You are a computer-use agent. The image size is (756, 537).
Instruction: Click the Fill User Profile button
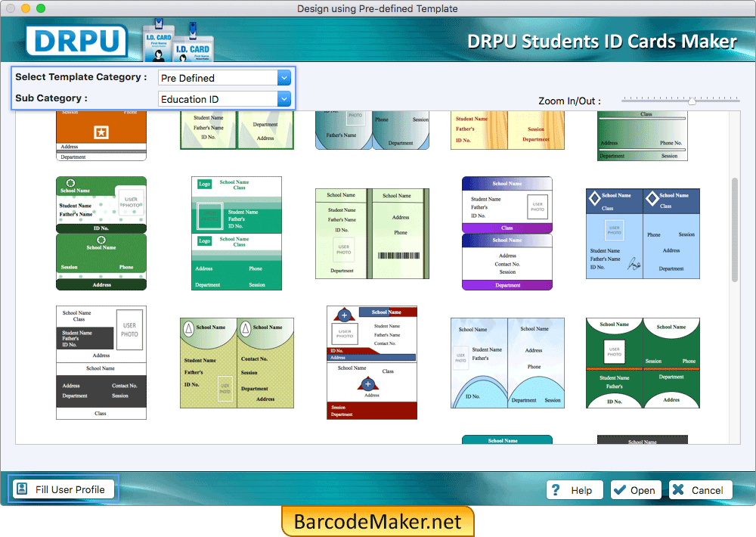point(64,489)
